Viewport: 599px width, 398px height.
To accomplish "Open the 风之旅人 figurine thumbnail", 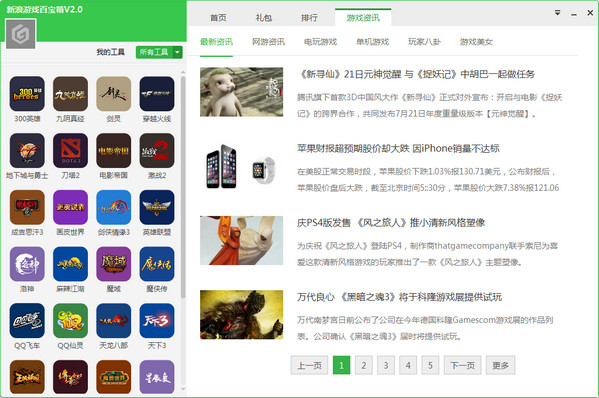I will 241,241.
